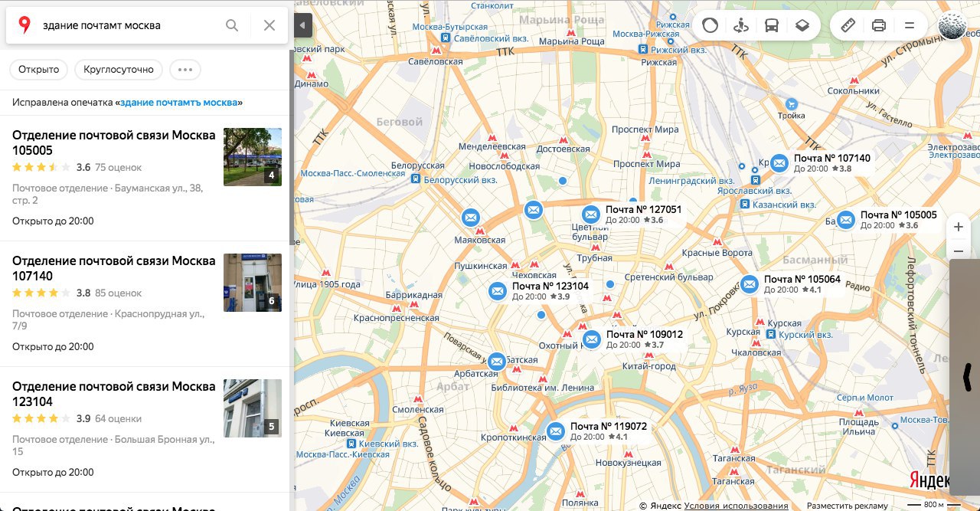Click the Yandex Maps pin logo in the search box
The image size is (980, 511).
[x=24, y=25]
